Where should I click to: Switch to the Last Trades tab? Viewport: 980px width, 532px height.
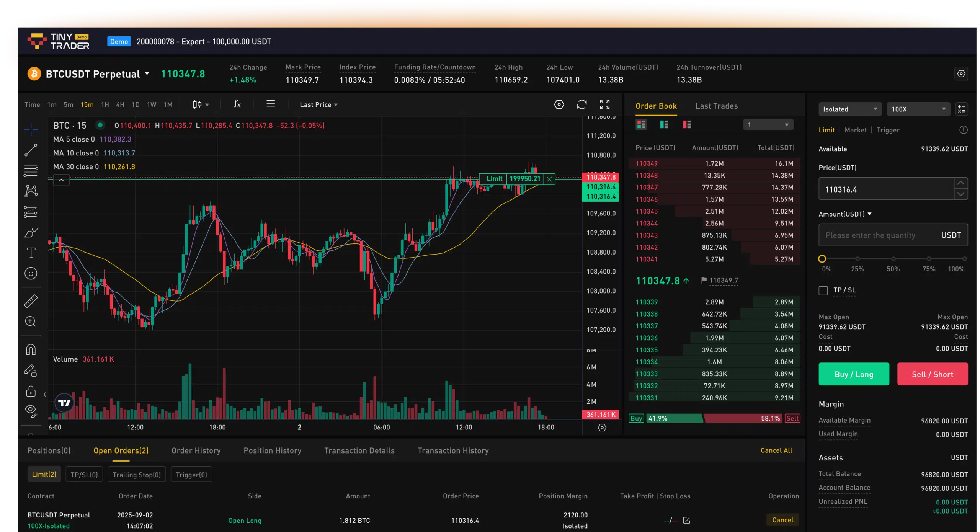click(x=716, y=106)
